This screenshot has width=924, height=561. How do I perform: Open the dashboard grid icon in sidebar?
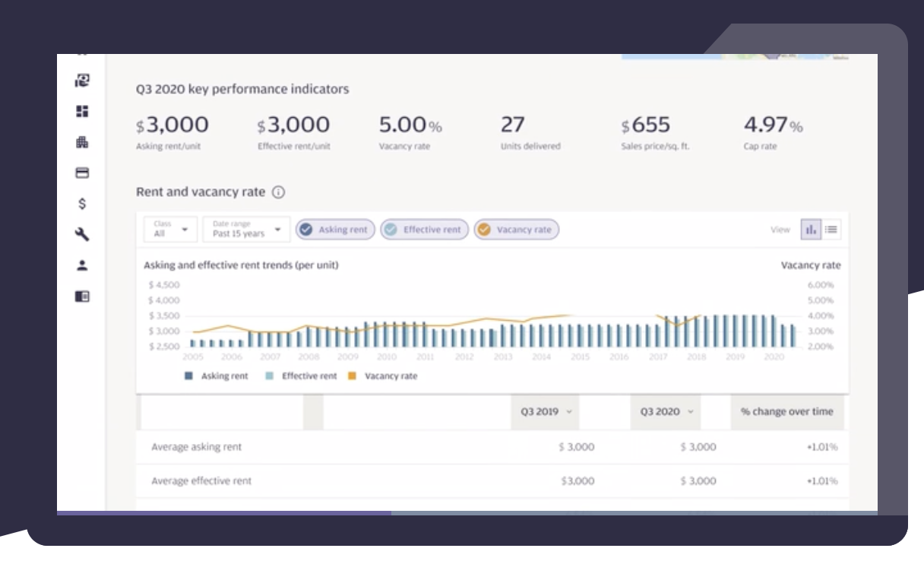(82, 112)
